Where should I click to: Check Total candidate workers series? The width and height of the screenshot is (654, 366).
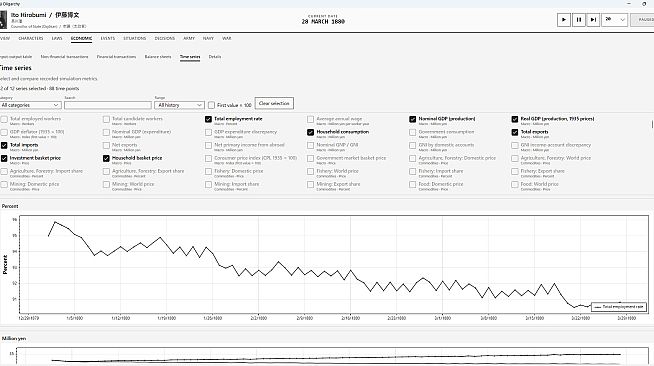coord(106,120)
